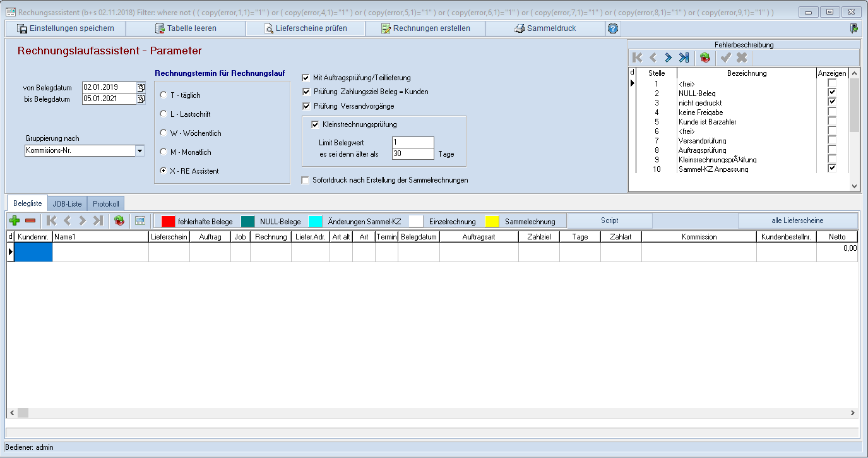Click the red fehlerhafte Belege color swatch
The width and height of the screenshot is (868, 458).
click(168, 221)
